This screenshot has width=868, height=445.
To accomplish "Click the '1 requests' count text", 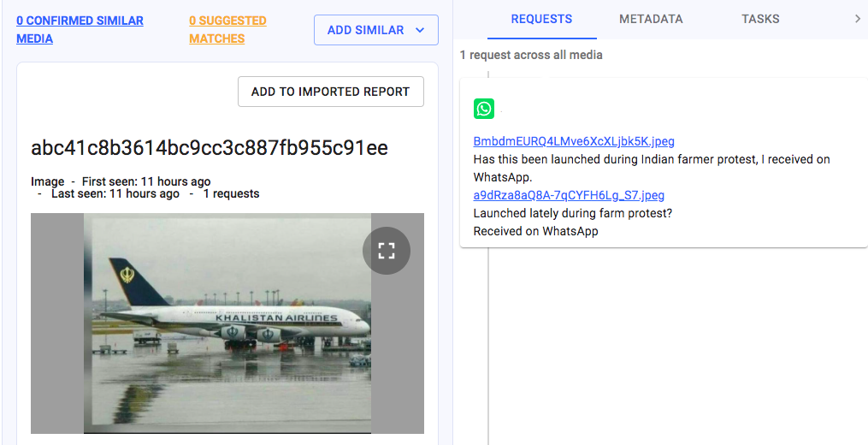I will coord(231,193).
